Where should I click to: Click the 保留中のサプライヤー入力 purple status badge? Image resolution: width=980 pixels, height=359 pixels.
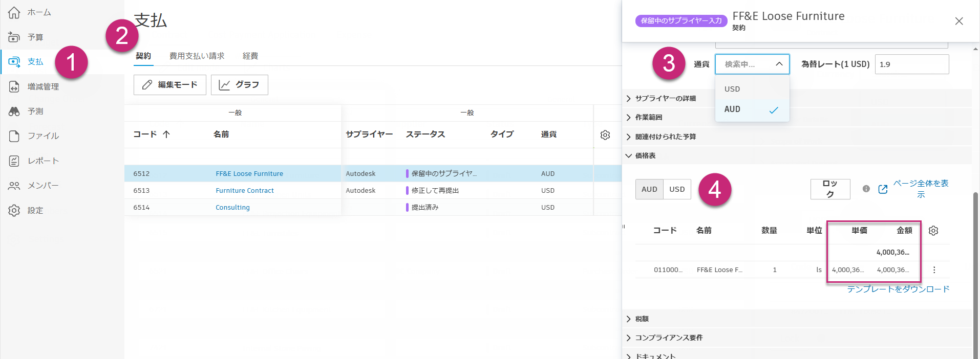click(x=681, y=20)
